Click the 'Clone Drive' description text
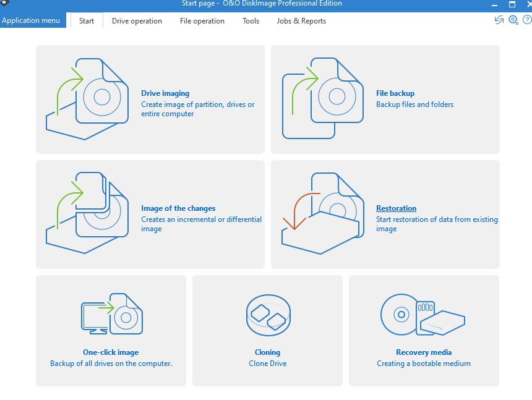 click(268, 364)
